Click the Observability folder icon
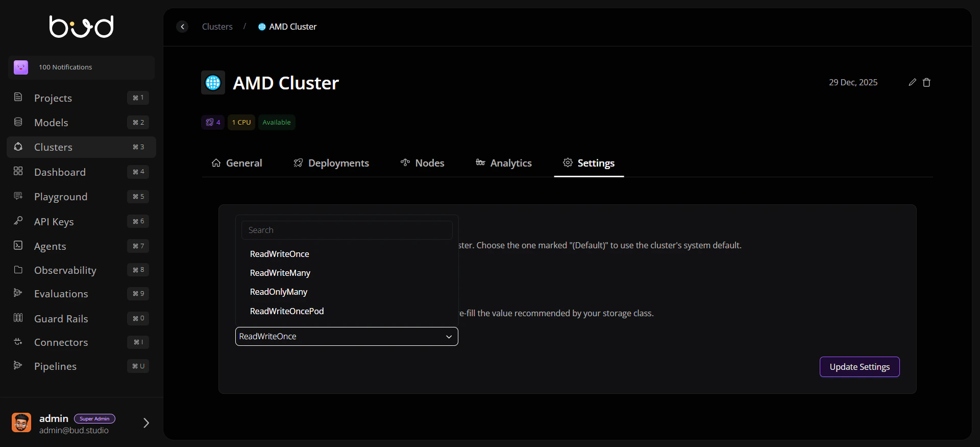 click(x=18, y=270)
